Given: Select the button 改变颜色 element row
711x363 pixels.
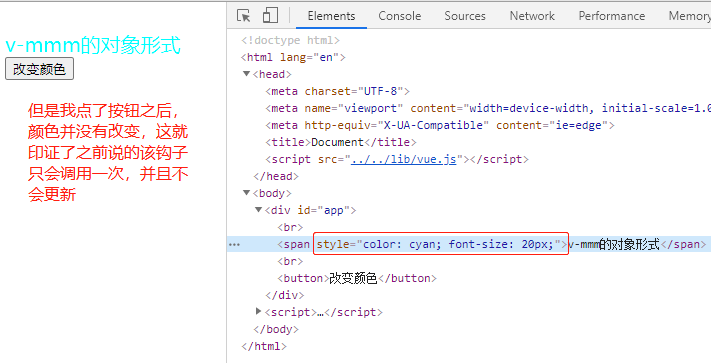Looking at the screenshot, I should point(357,278).
